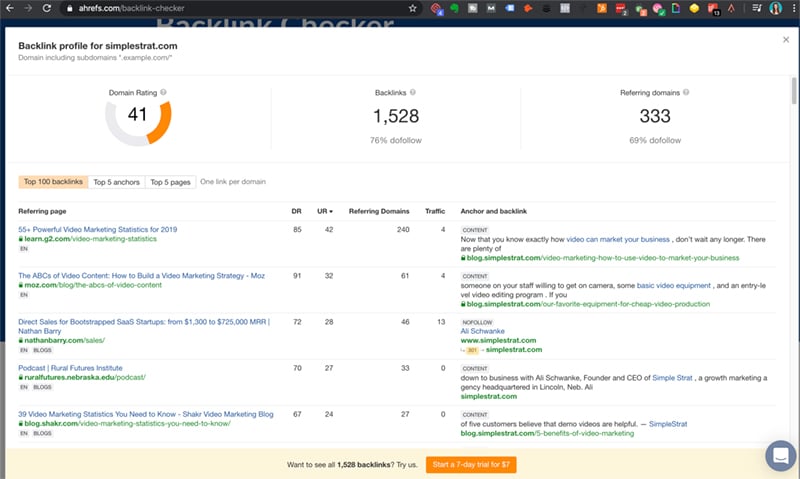Screen dimensions: 800x479
Task: Bookmark this page with the star icon
Action: [412, 8]
